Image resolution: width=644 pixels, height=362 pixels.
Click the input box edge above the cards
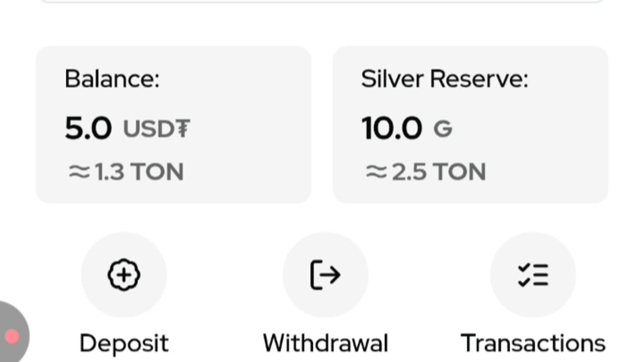(x=322, y=2)
